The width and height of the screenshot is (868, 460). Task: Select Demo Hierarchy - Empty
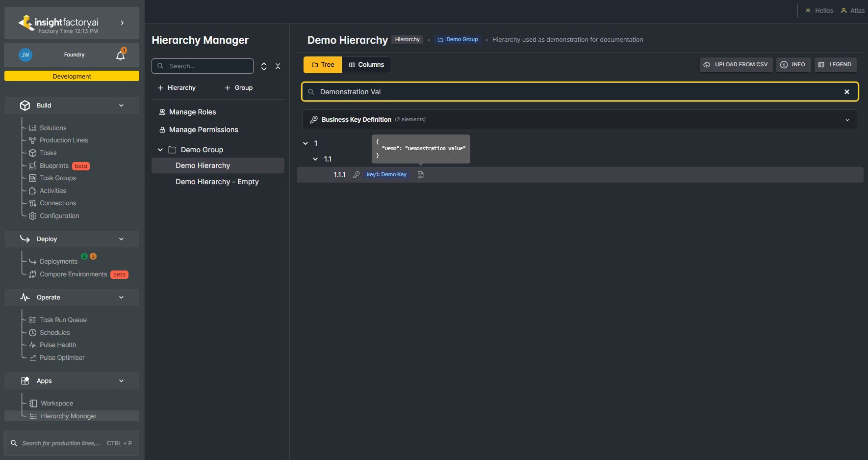pos(218,182)
